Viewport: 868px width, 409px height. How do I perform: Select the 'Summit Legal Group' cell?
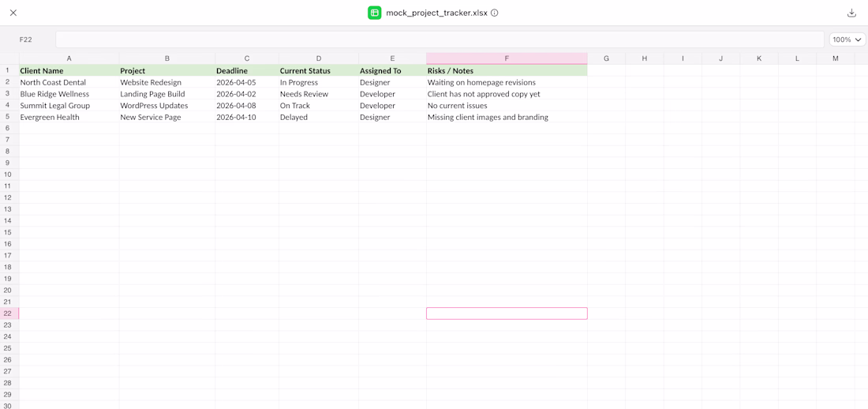pyautogui.click(x=69, y=105)
